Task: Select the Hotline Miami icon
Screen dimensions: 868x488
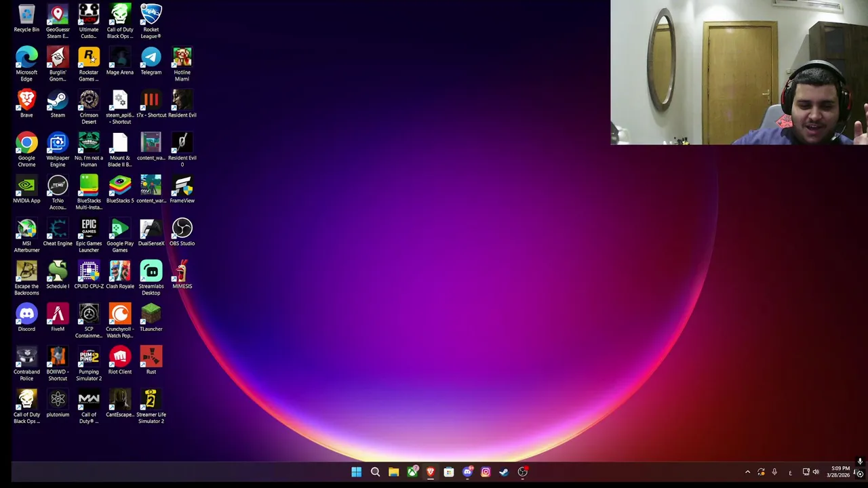Action: (182, 64)
